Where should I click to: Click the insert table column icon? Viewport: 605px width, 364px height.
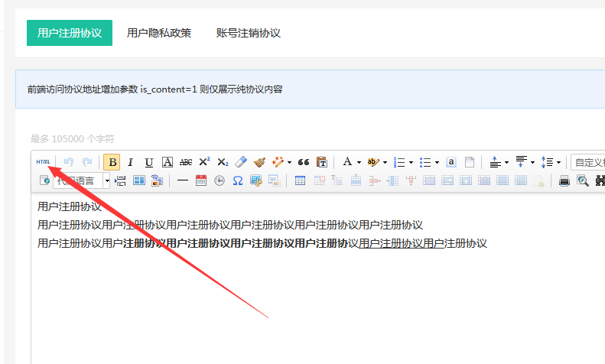[392, 180]
